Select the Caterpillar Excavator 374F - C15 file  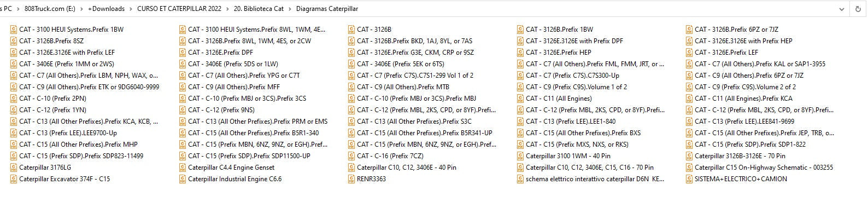[x=64, y=179]
